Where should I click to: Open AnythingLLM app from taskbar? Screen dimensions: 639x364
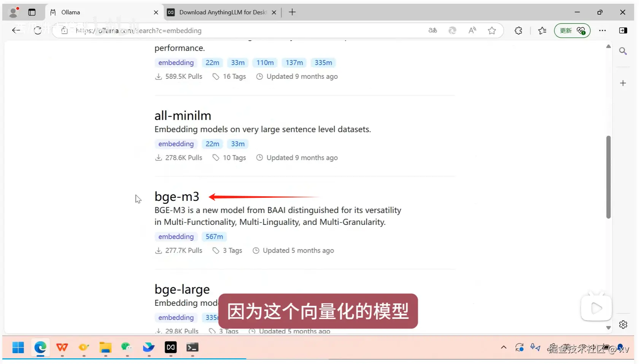pyautogui.click(x=171, y=347)
